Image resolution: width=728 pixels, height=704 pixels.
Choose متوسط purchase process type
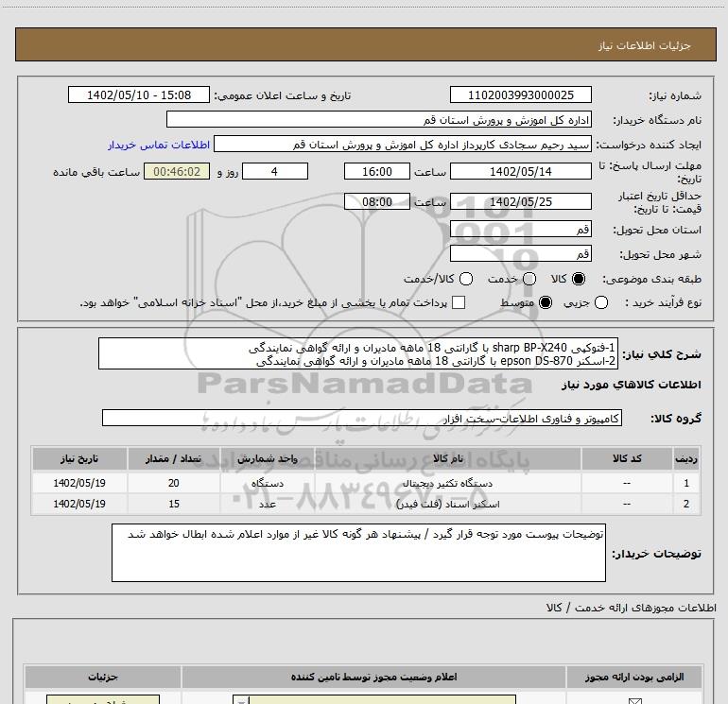point(546,302)
